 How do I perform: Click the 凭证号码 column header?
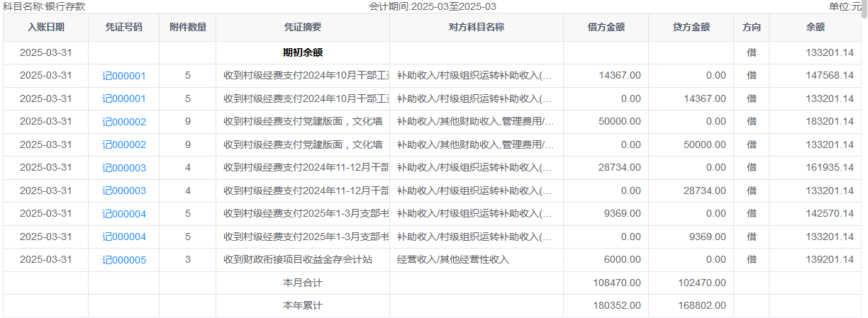point(123,28)
